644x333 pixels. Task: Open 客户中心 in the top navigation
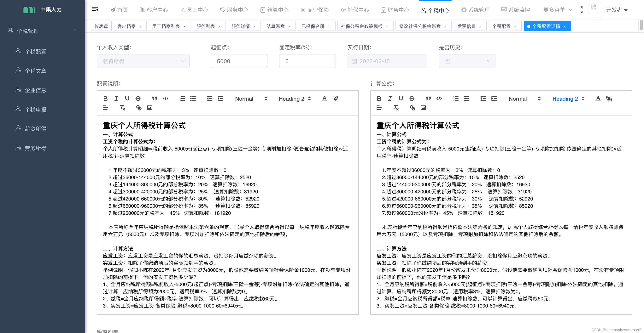(x=154, y=10)
